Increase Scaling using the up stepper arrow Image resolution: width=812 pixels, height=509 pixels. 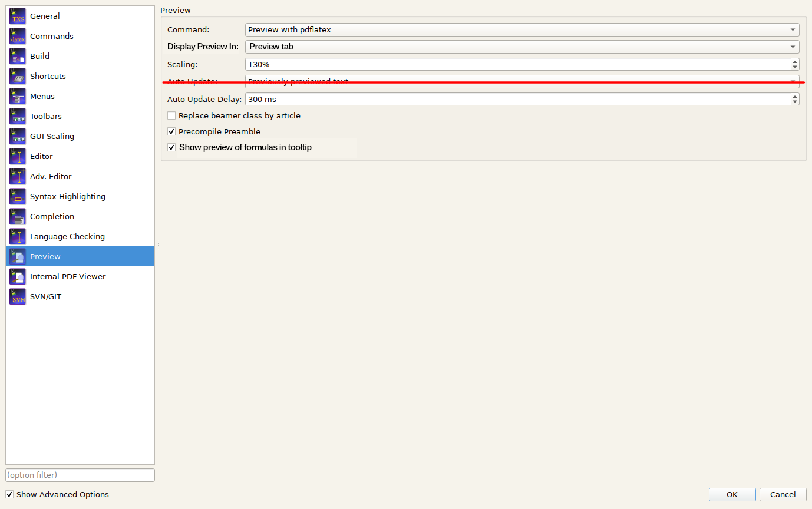795,61
